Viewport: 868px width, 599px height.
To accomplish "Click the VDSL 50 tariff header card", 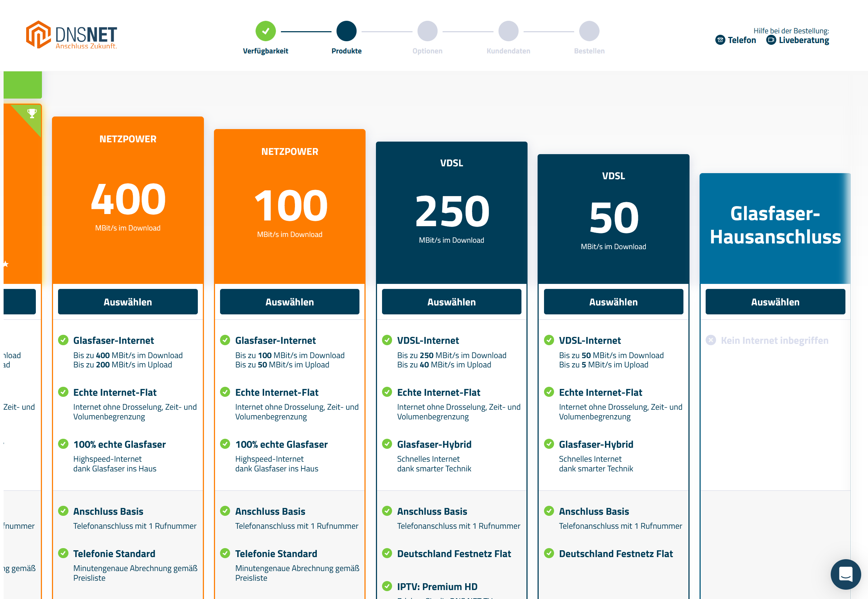I will tap(614, 219).
